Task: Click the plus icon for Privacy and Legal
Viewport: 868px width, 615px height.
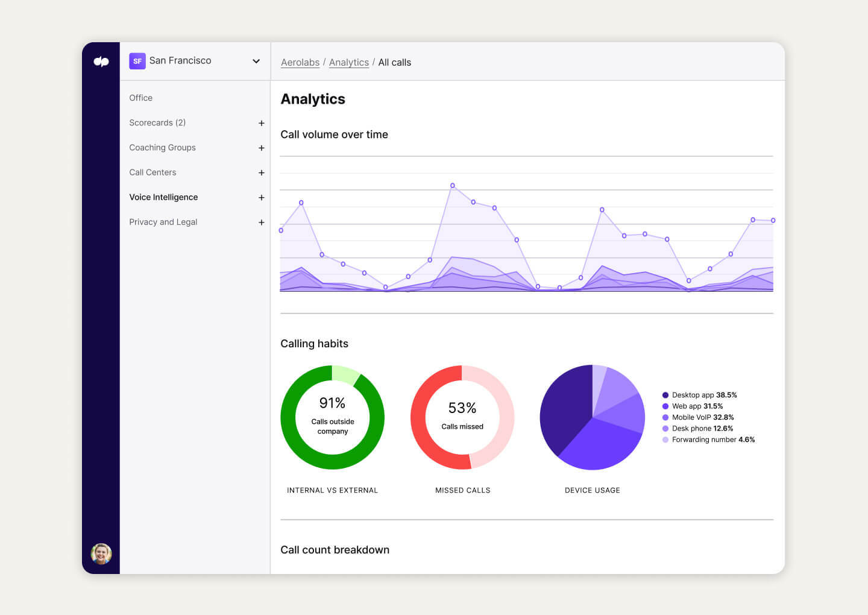Action: (x=262, y=222)
